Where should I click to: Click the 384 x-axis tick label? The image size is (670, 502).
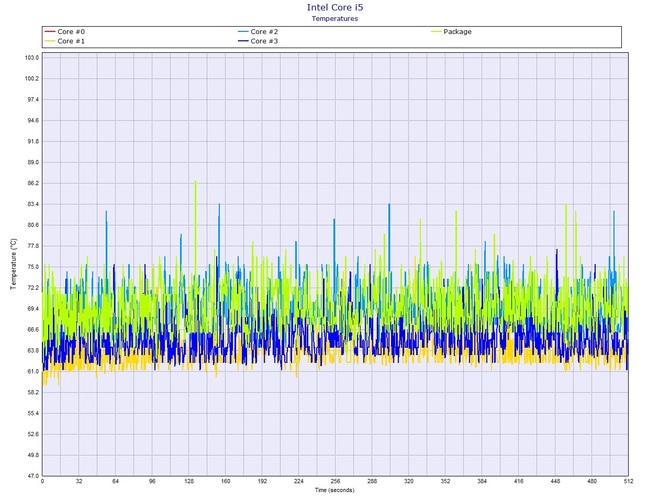pyautogui.click(x=482, y=481)
